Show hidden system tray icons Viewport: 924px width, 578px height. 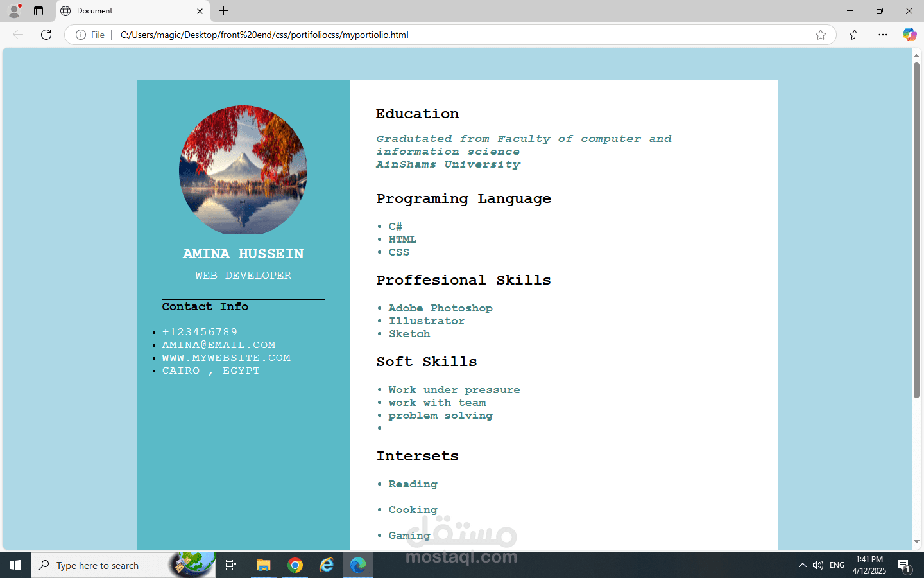pyautogui.click(x=802, y=565)
